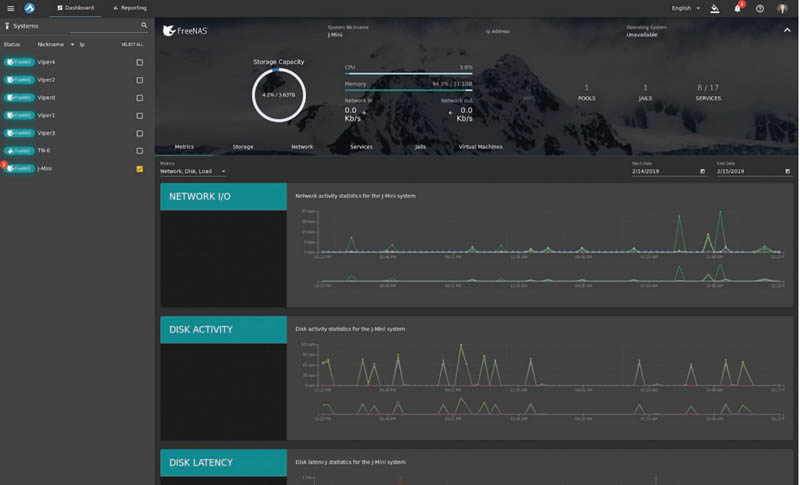The height and width of the screenshot is (485, 800).
Task: Click the Viper4 FreeNAS status badge
Action: 19,62
